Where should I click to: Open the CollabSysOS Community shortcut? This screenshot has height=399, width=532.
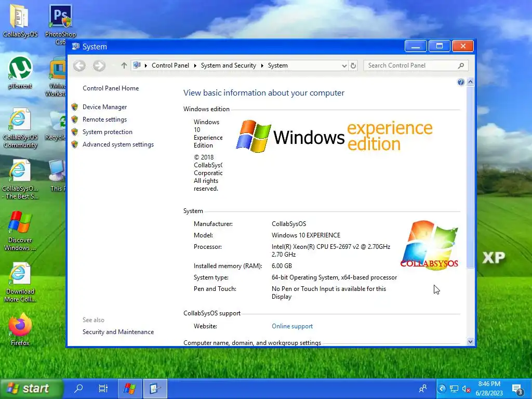(x=20, y=128)
